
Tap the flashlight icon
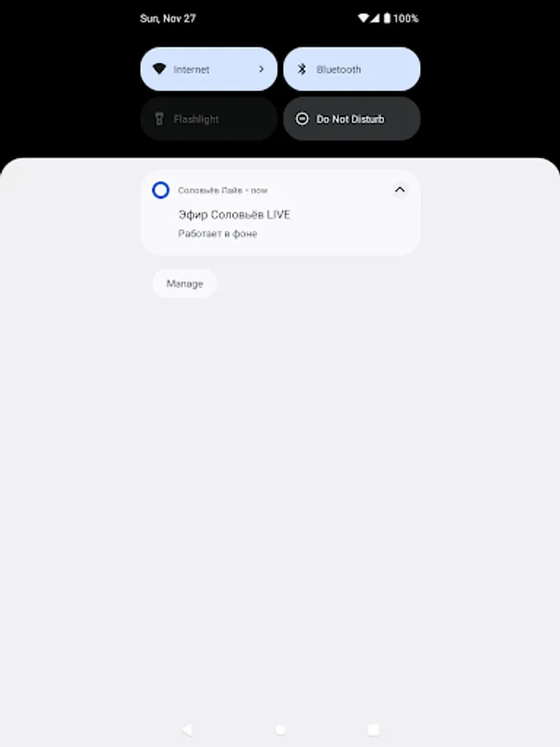[159, 119]
